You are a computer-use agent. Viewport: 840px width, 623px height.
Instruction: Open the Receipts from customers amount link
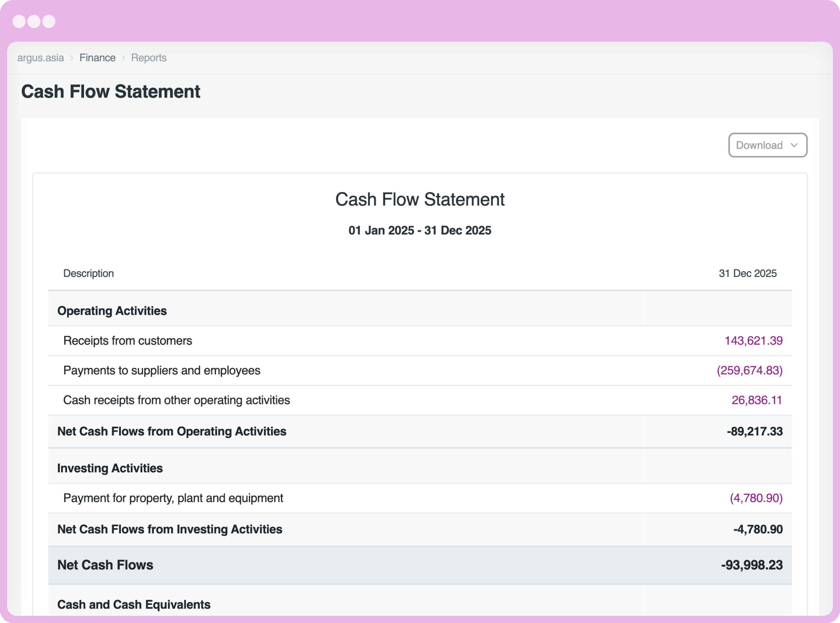pyautogui.click(x=753, y=340)
